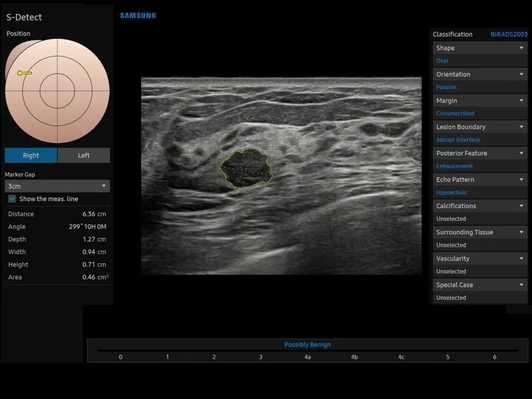
Task: Click center of breast position diagram
Action: 57,91
